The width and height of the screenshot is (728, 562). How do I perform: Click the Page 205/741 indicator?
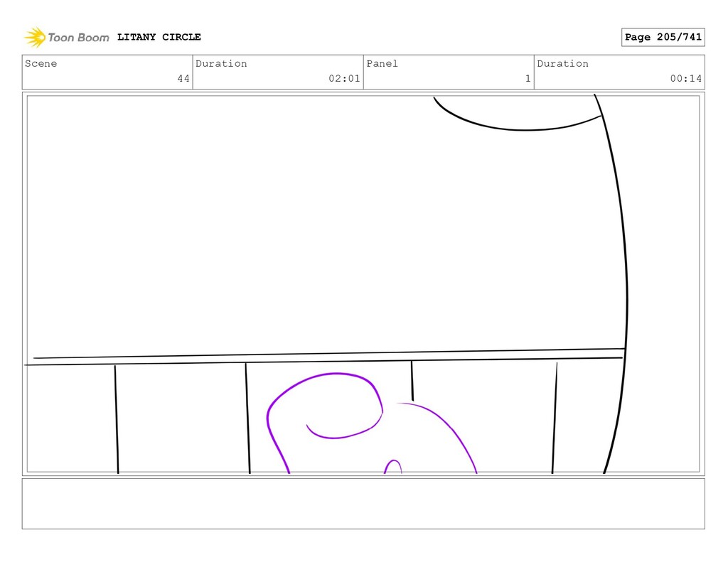click(663, 37)
